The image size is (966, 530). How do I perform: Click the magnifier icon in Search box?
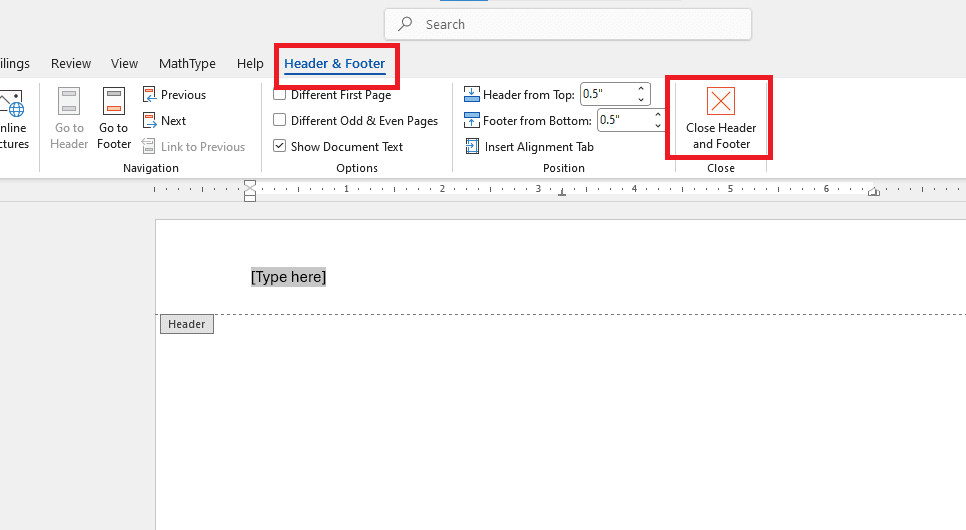coord(405,24)
